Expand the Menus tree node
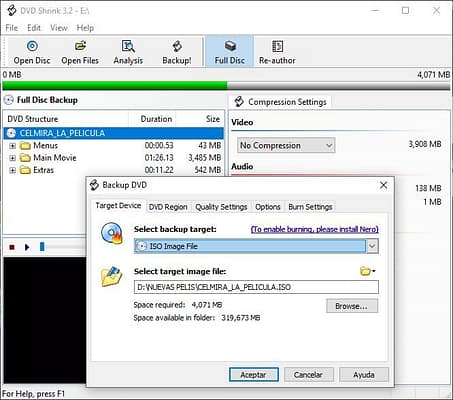453x400 pixels. click(x=13, y=146)
